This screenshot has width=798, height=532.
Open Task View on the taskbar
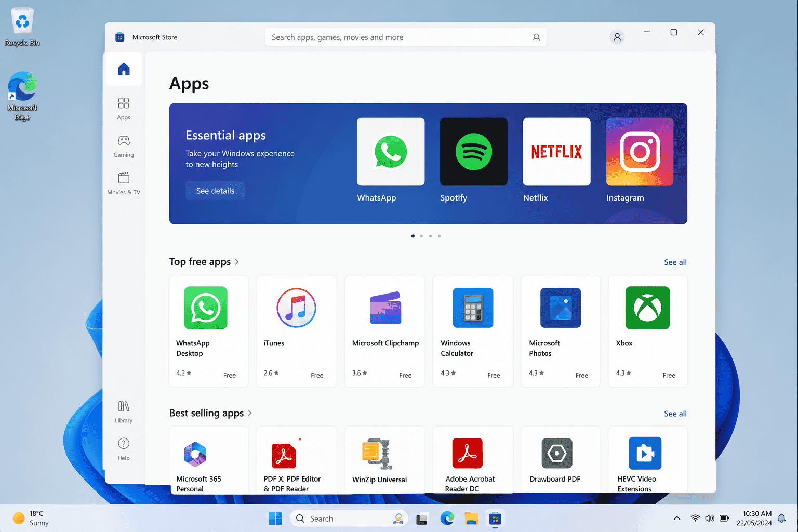coord(422,518)
